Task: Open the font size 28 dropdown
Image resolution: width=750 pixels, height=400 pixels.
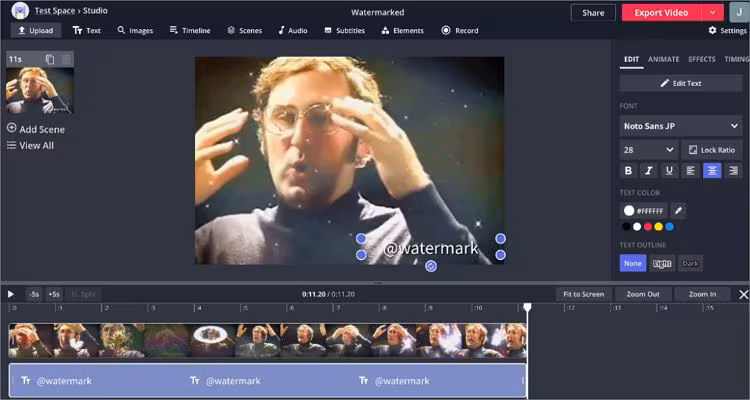Action: coord(649,150)
